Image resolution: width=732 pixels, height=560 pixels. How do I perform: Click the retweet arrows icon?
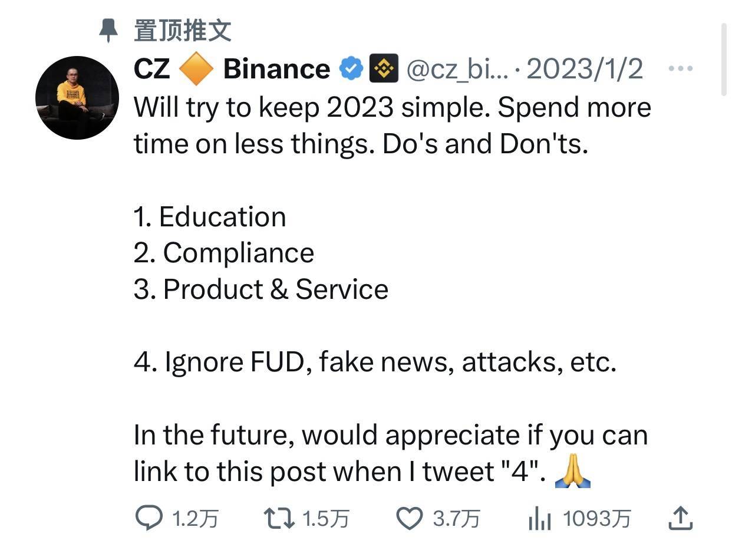[278, 519]
